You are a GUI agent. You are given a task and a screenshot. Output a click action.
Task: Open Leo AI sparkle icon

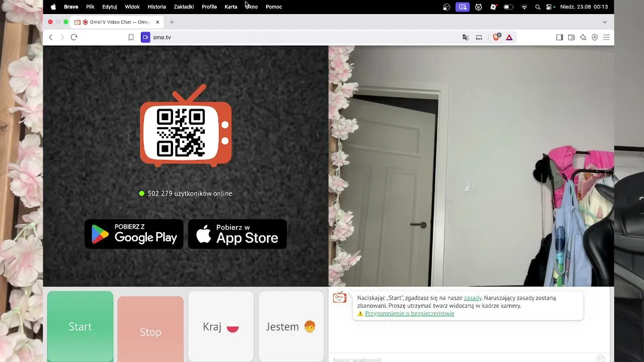pyautogui.click(x=583, y=37)
